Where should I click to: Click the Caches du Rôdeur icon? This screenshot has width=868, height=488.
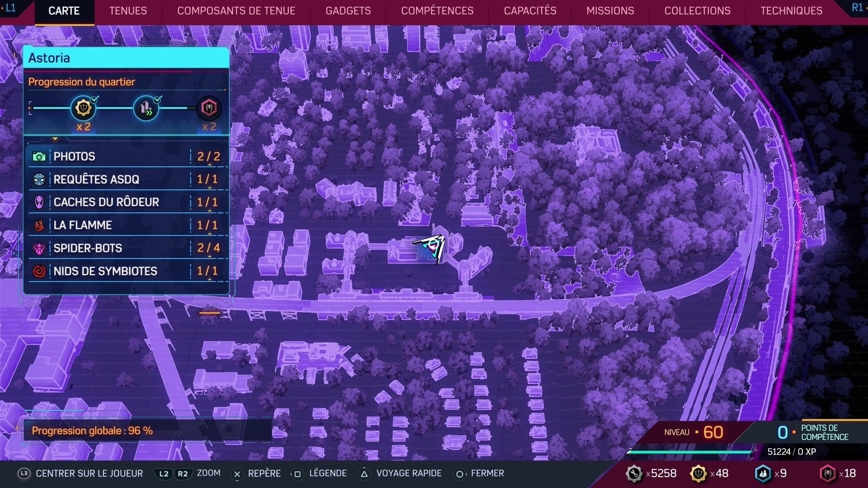[39, 202]
